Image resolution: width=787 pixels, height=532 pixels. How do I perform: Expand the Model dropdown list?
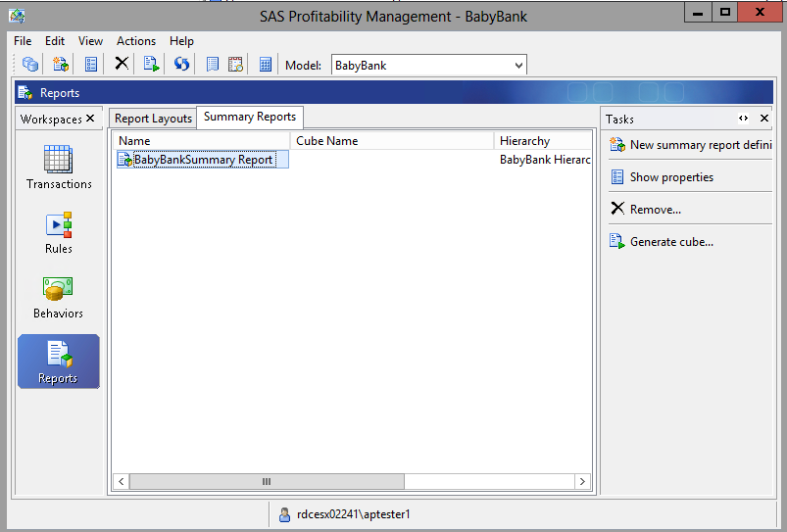pyautogui.click(x=518, y=66)
